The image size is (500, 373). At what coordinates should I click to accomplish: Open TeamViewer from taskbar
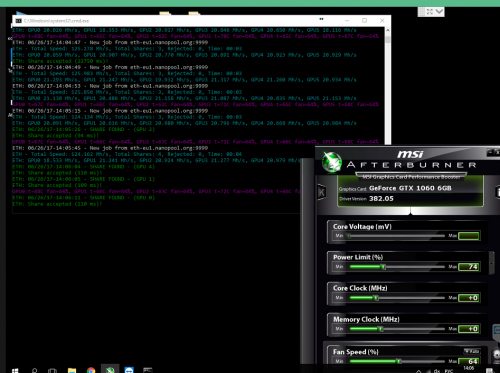click(x=129, y=370)
